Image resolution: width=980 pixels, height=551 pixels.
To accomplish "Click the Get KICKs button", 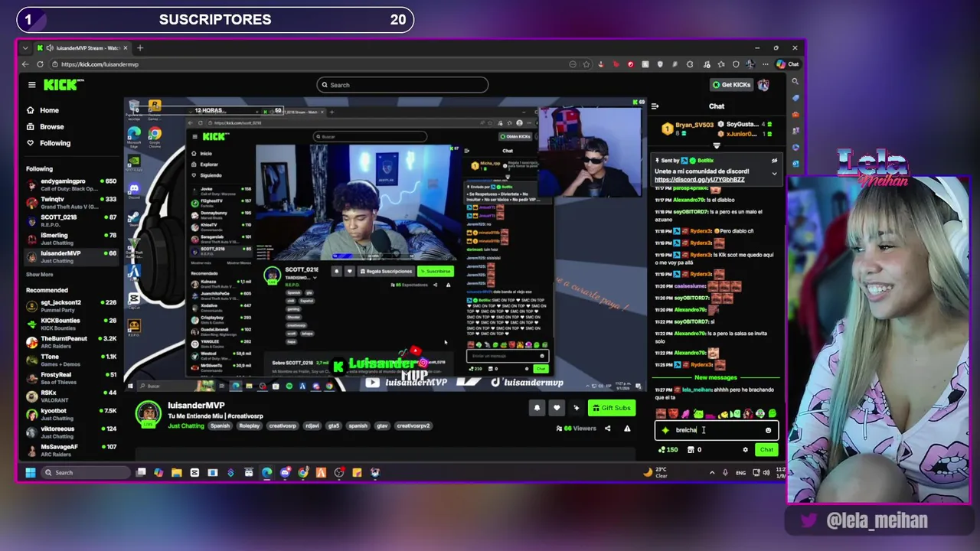I will [730, 85].
